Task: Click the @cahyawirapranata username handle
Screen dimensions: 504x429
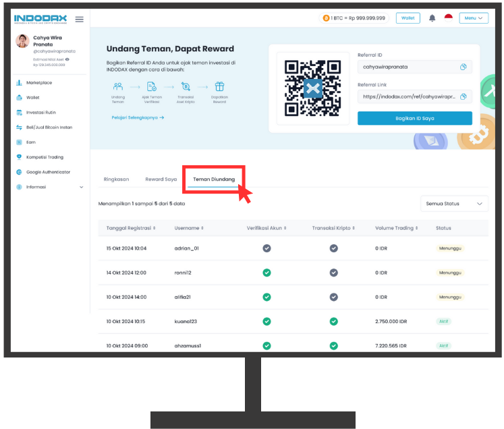Action: (x=55, y=51)
